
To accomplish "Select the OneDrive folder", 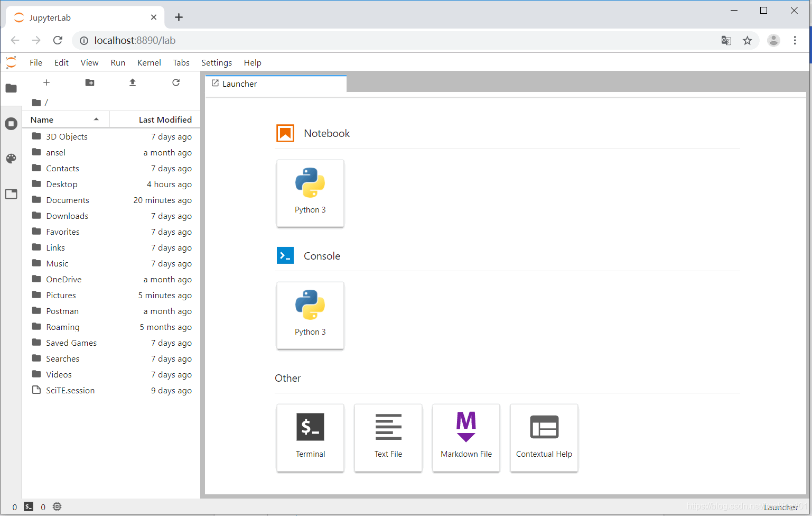I will (111, 279).
